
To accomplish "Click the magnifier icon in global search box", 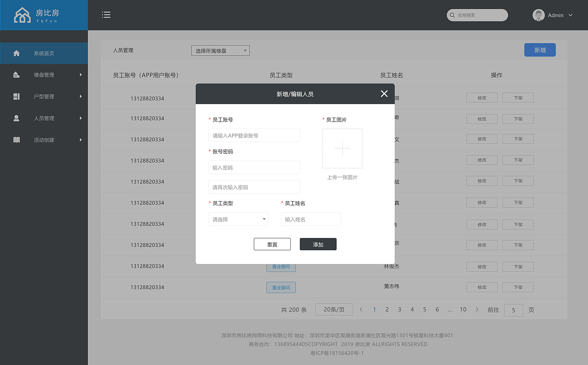I will coord(452,15).
